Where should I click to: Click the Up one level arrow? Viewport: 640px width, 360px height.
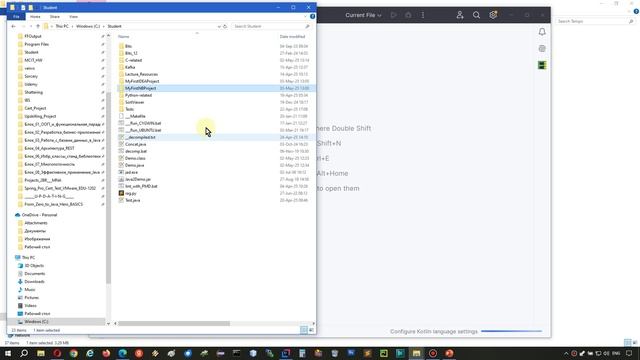click(38, 26)
